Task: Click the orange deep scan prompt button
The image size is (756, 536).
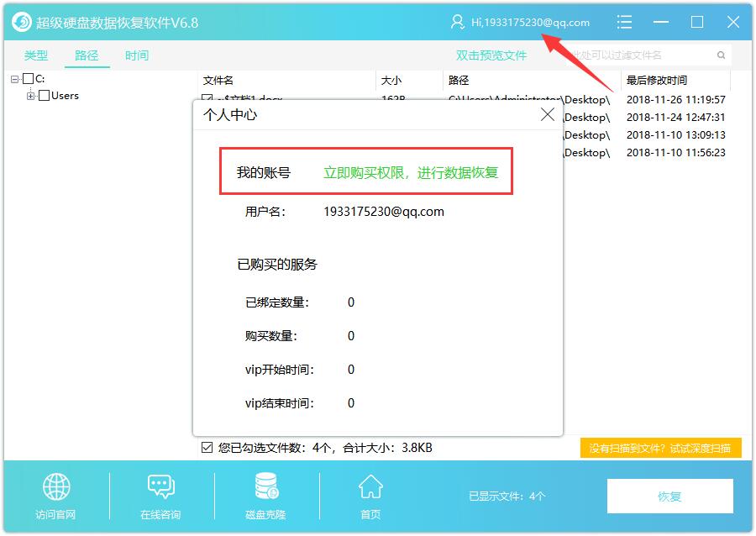Action: 660,448
